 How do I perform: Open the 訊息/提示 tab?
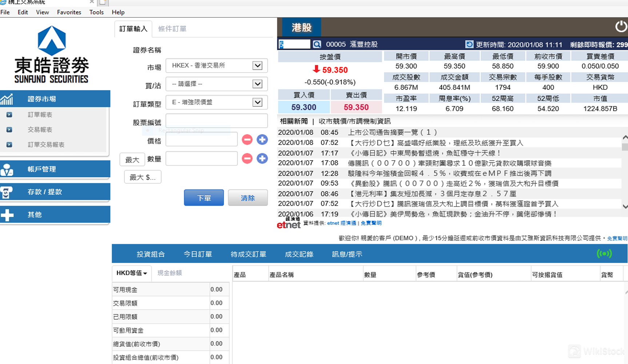347,254
